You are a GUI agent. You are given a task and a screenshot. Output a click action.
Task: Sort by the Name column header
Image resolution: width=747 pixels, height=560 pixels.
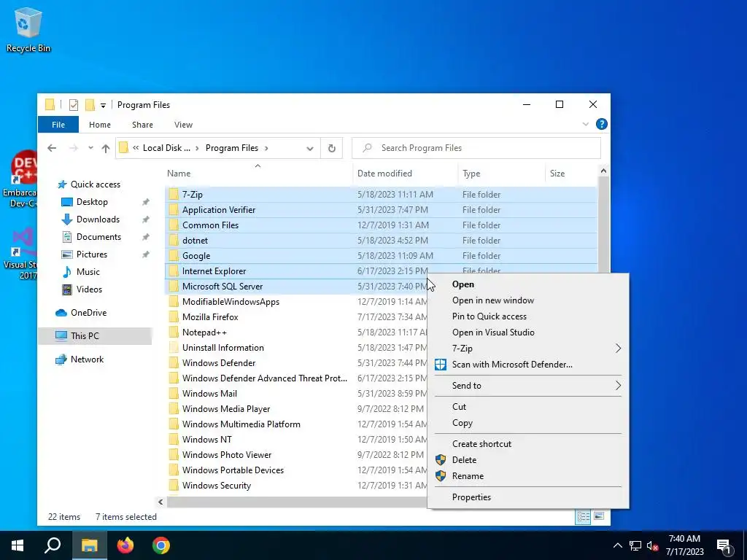(258, 174)
